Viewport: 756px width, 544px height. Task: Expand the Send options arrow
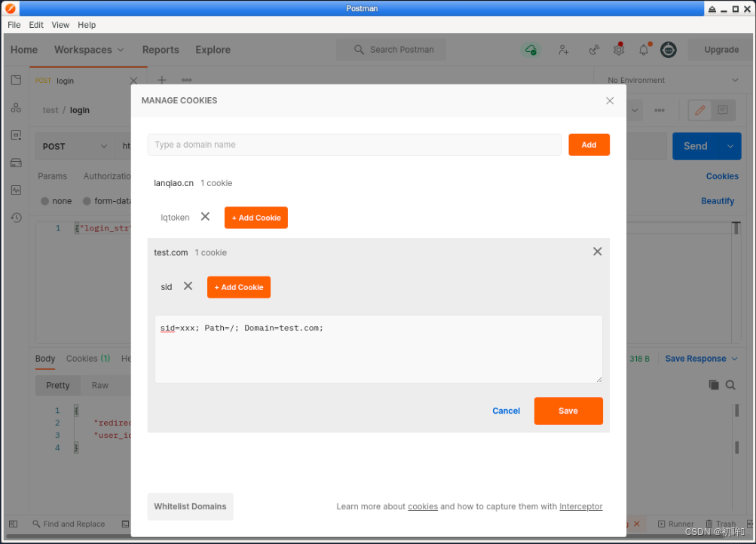pyautogui.click(x=730, y=146)
